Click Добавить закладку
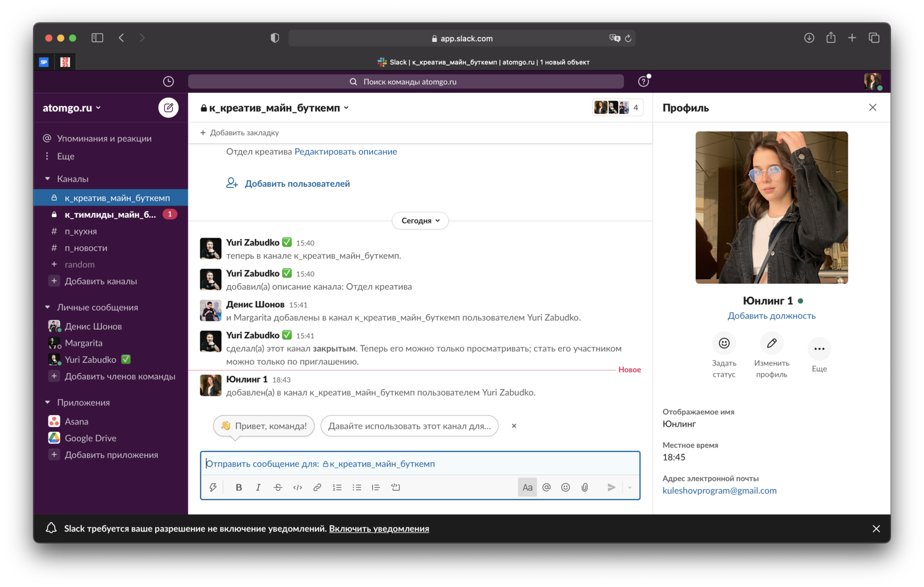The height and width of the screenshot is (587, 924). [239, 132]
